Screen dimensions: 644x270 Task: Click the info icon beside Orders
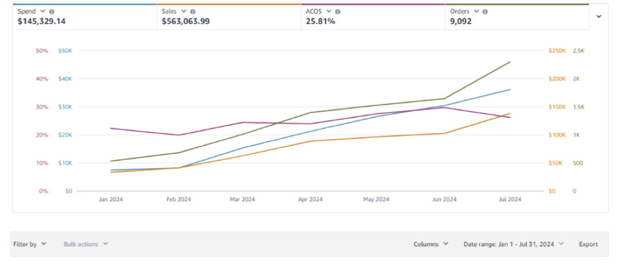(485, 11)
